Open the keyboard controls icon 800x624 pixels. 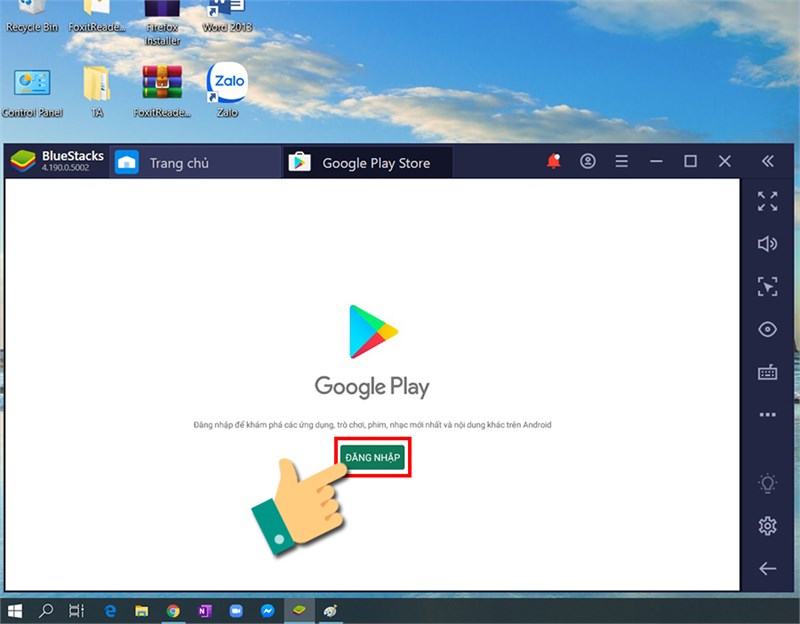[767, 372]
